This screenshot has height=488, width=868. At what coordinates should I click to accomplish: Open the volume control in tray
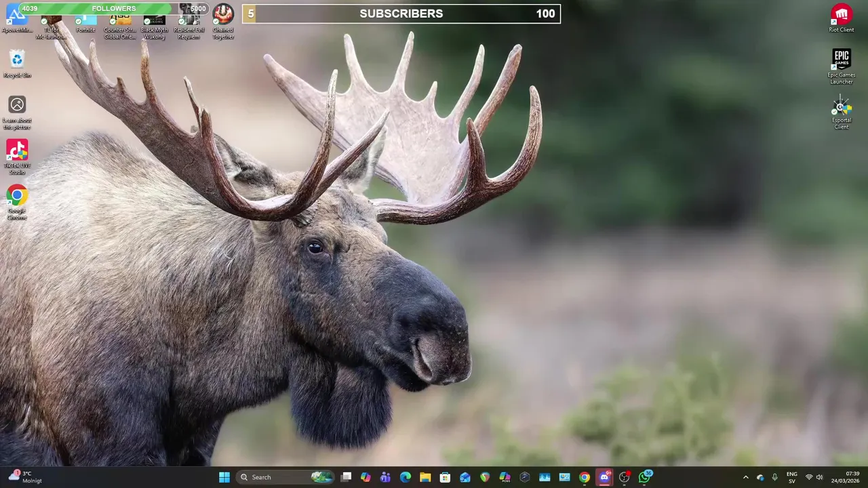819,477
